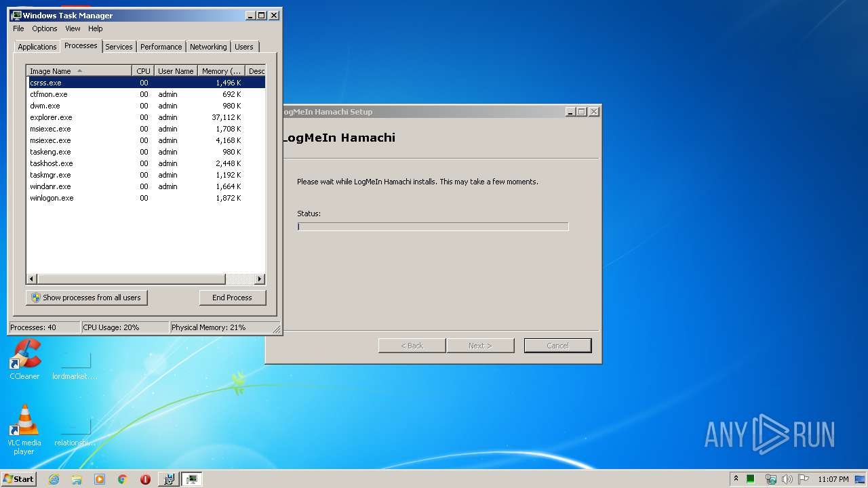Select csrss.exe process row

(x=146, y=83)
